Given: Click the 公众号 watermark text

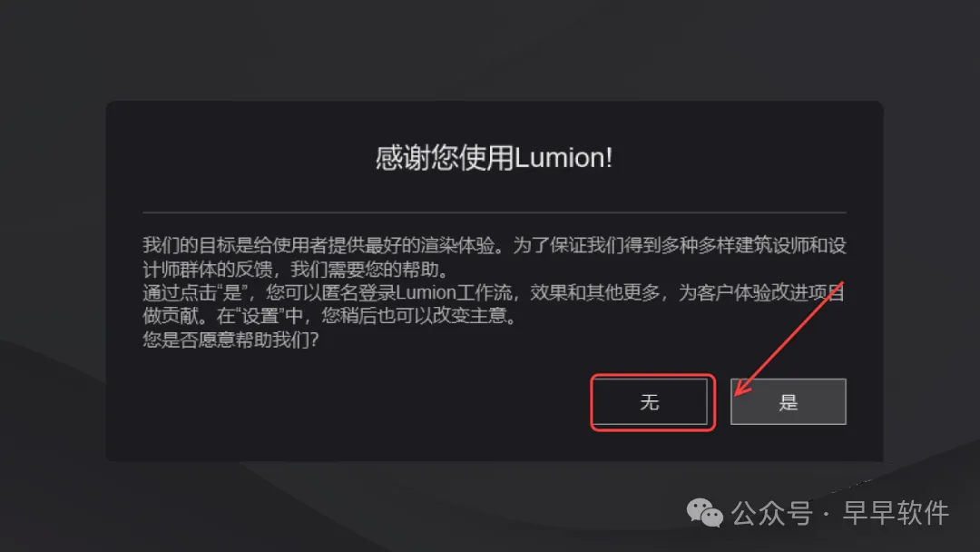Looking at the screenshot, I should 772,513.
